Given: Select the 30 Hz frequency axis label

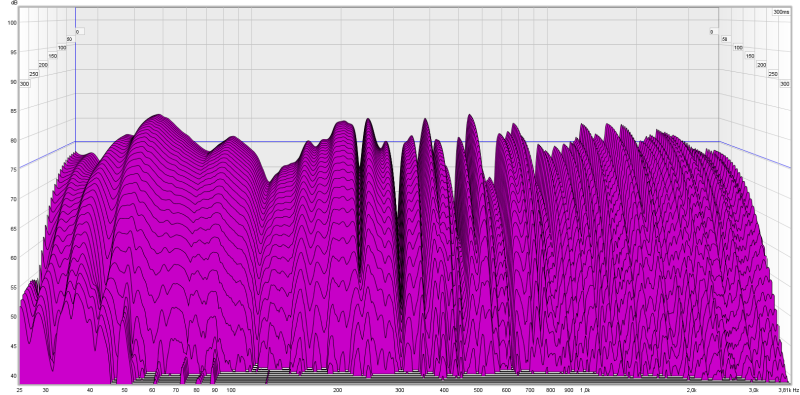Looking at the screenshot, I should tap(46, 390).
